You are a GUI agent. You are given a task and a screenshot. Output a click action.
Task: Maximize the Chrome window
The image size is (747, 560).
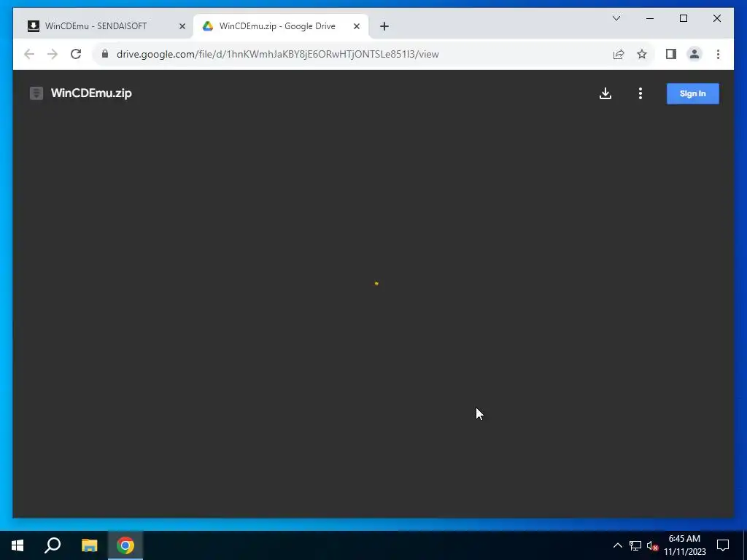pos(683,18)
